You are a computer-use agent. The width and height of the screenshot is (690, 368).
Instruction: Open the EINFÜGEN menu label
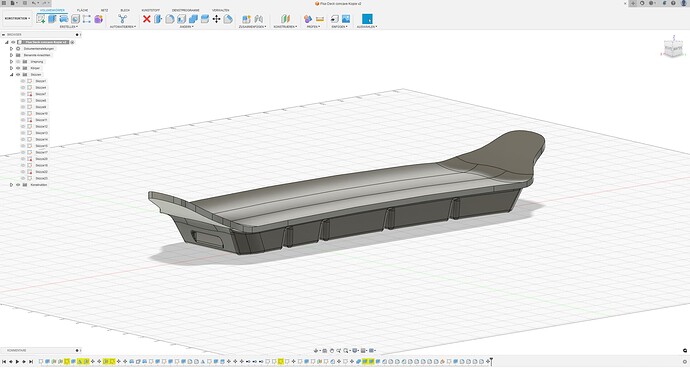point(340,27)
